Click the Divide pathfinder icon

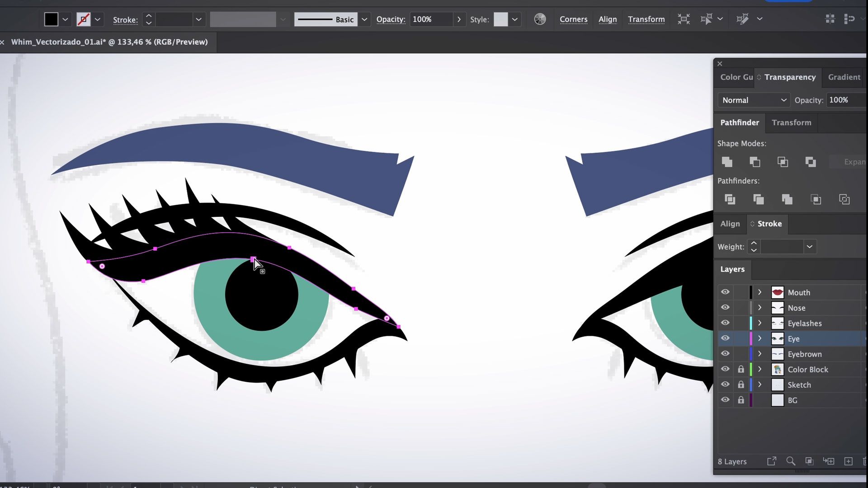[730, 199]
